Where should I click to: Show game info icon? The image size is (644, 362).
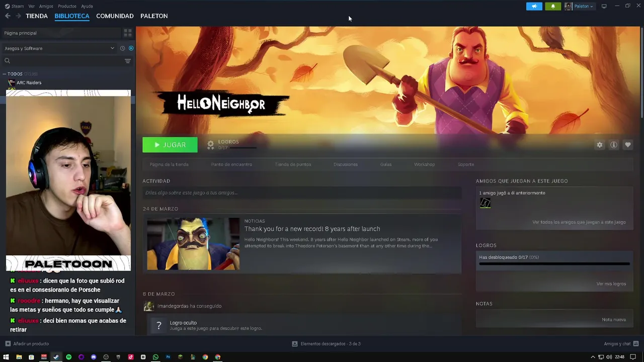[614, 145]
